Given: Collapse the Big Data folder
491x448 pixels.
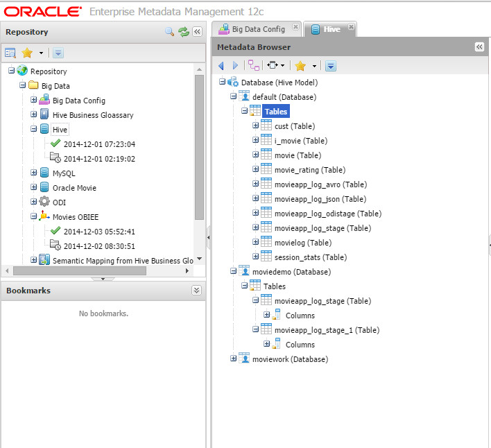Looking at the screenshot, I should [x=23, y=85].
